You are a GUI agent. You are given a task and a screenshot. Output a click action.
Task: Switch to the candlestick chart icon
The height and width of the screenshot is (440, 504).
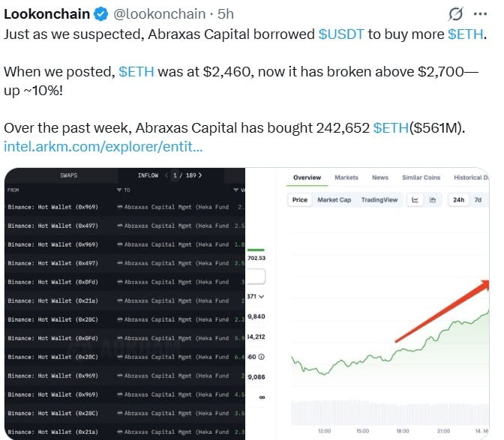click(433, 200)
